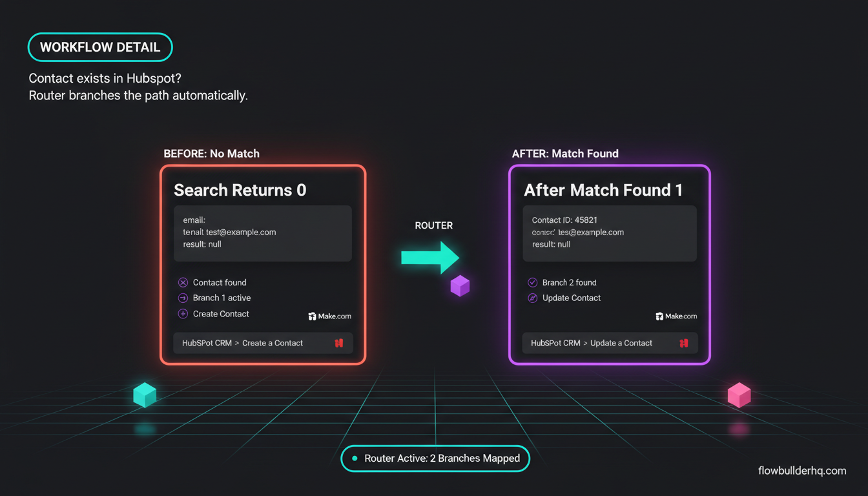
Task: Click the green status dot in Router Active pill
Action: [355, 459]
